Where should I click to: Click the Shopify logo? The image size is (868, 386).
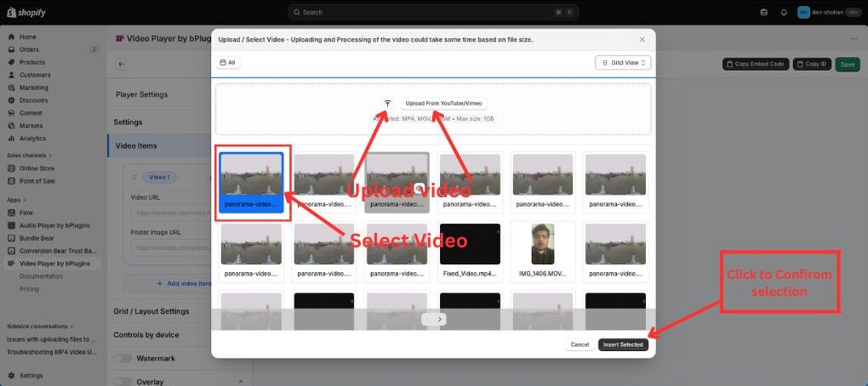(x=25, y=12)
